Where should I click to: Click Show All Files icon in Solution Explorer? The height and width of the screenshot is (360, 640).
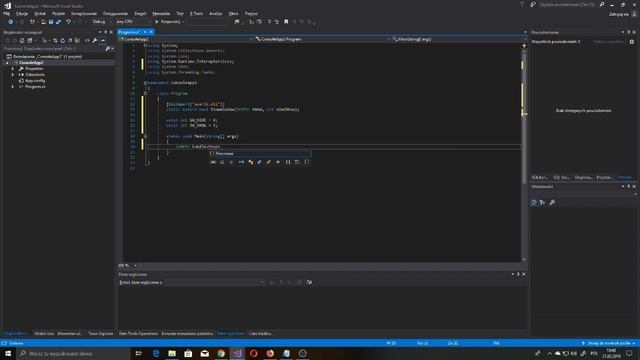click(x=77, y=40)
